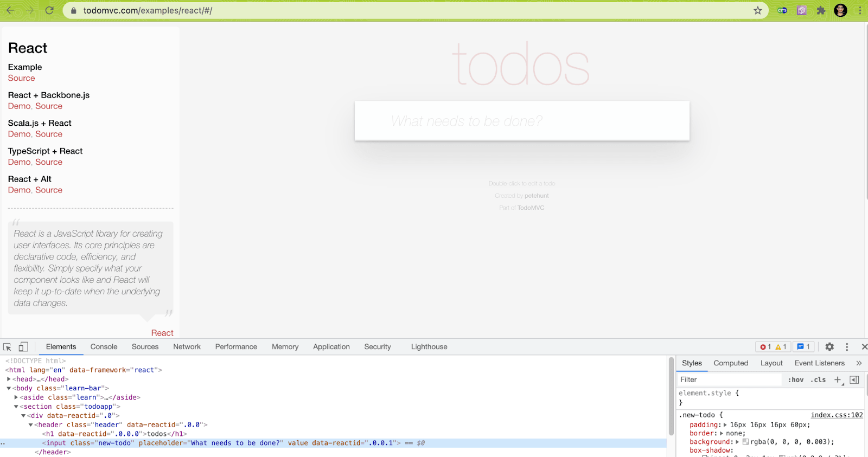Viewport: 868px width, 457px height.
Task: Show more Styles pane tabs
Action: 859,363
